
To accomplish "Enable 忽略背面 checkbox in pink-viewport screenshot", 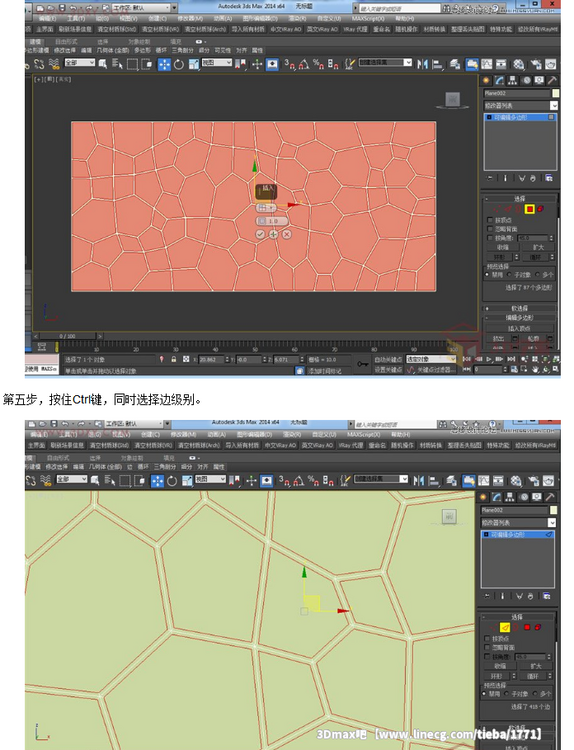I will tap(489, 229).
